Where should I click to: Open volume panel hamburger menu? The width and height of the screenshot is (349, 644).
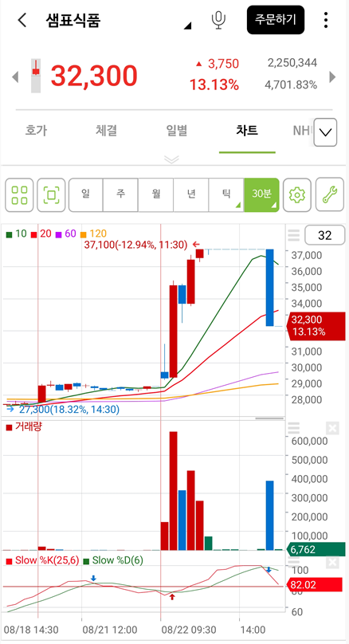click(x=293, y=428)
